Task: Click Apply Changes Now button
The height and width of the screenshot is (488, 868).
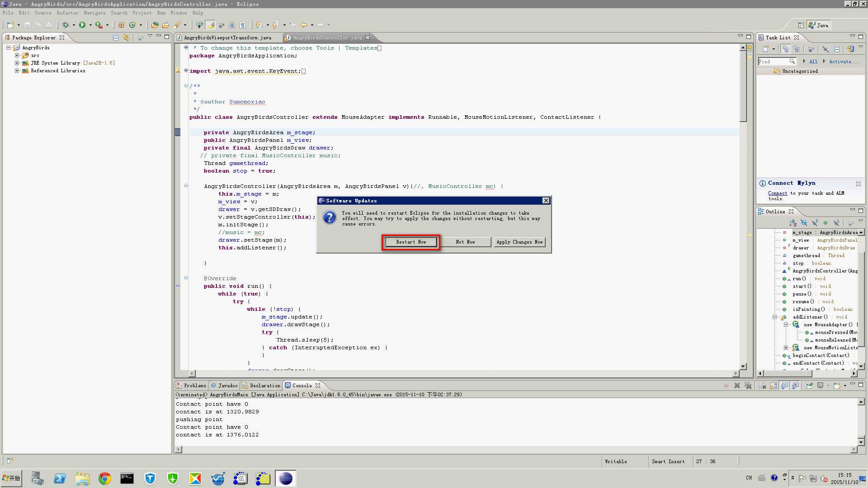Action: [519, 242]
